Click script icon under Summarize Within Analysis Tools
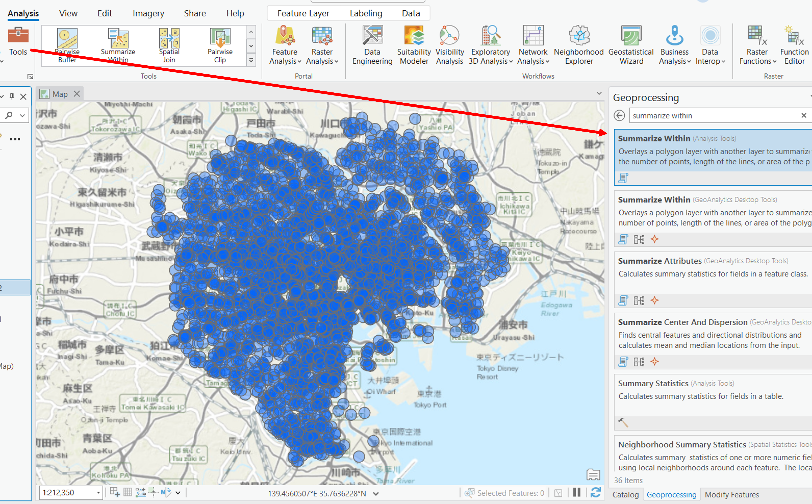The height and width of the screenshot is (504, 812). (623, 178)
